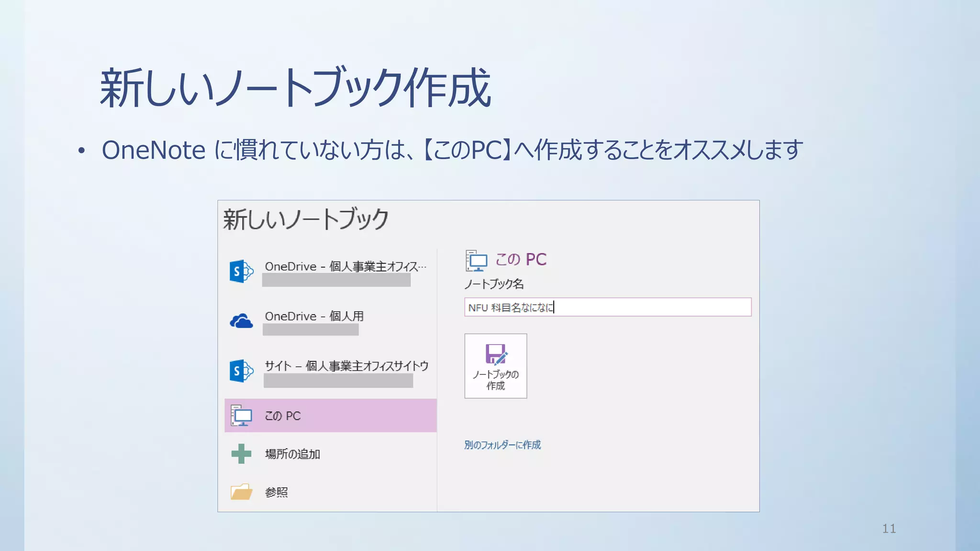Open 参照 to browse folders
The image size is (980, 551).
[330, 492]
